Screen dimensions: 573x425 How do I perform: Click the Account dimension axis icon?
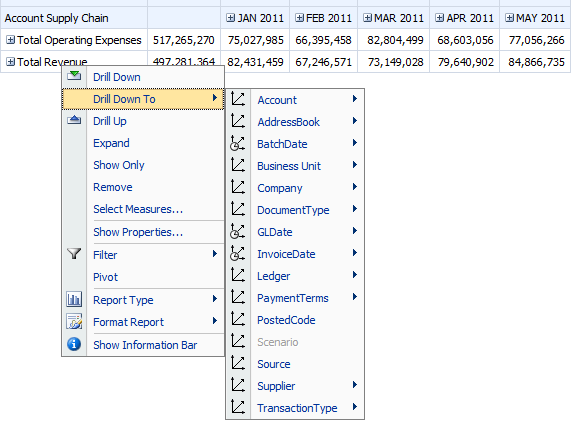pos(238,99)
